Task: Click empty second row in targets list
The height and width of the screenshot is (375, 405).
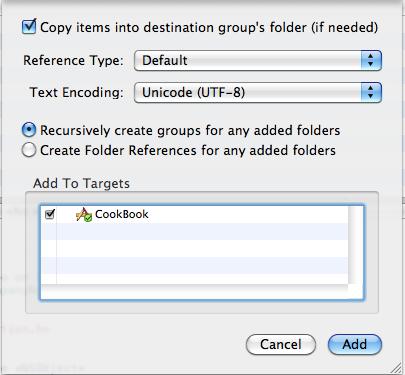Action: coord(194,231)
